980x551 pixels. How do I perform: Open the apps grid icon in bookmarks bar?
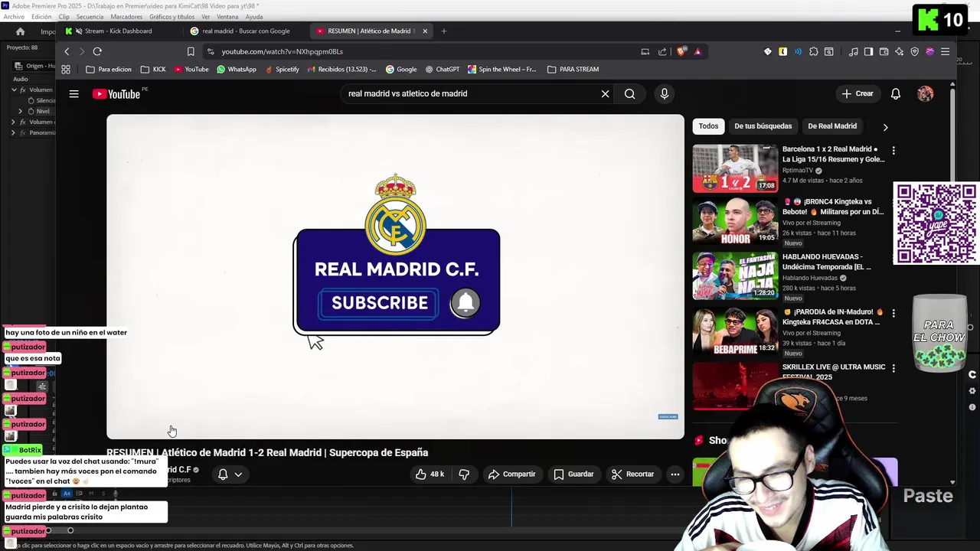pos(66,69)
